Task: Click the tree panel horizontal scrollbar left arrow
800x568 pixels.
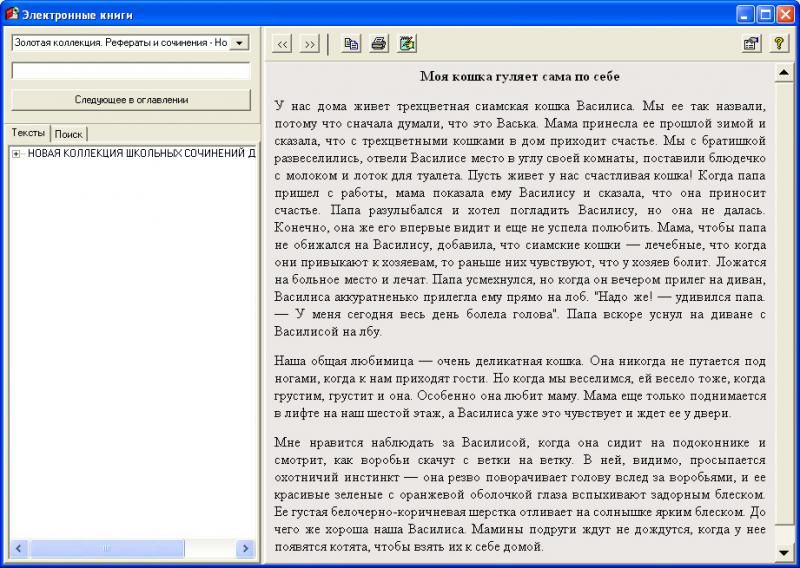Action: tap(19, 549)
